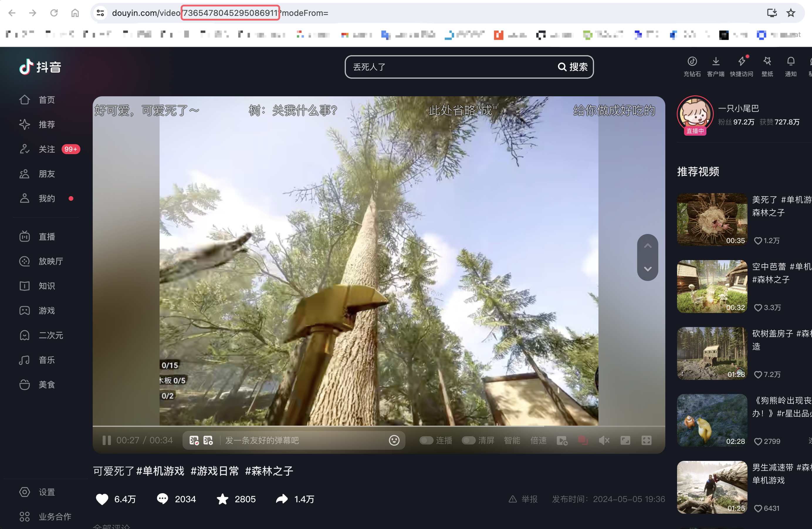Open 设置 settings
The image size is (812, 529).
38,492
